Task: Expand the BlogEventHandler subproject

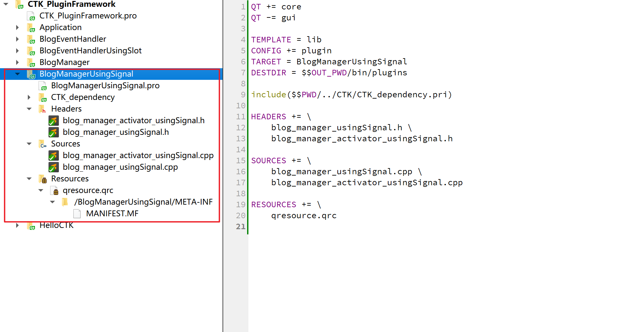Action: pyautogui.click(x=17, y=39)
